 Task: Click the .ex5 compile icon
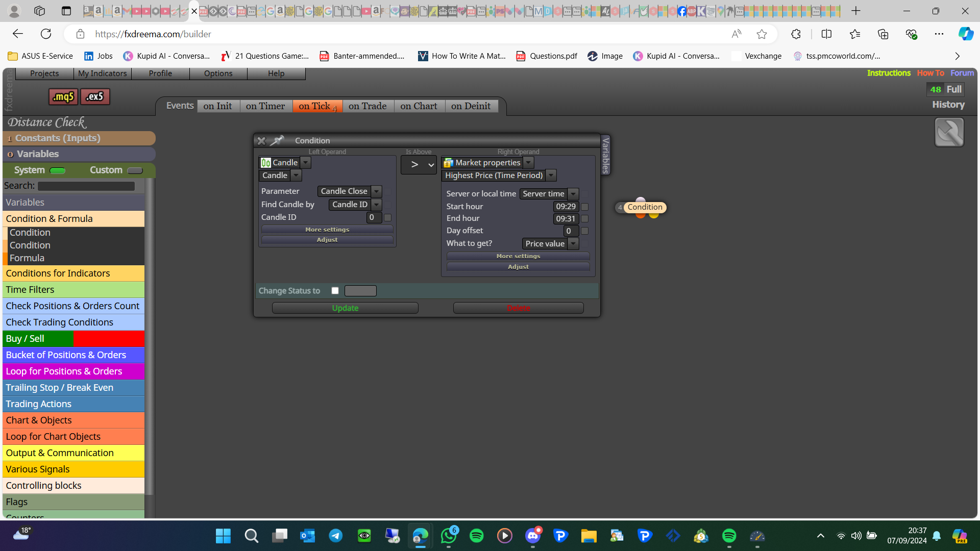tap(95, 96)
